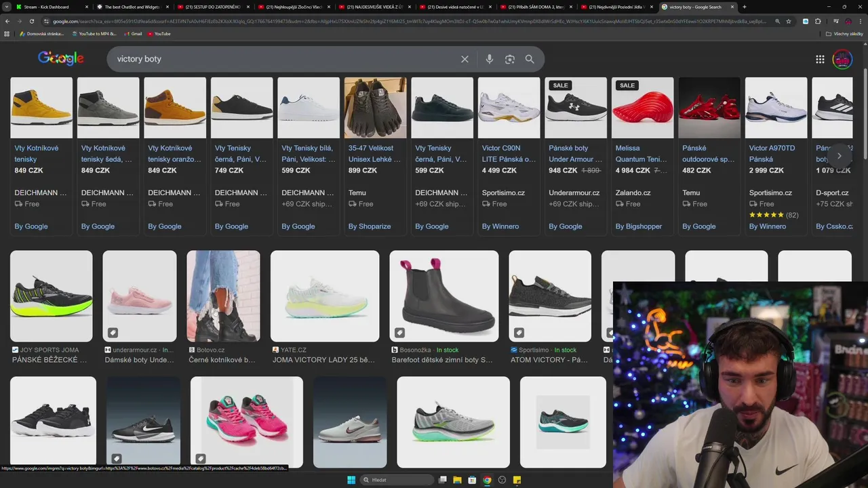
Task: Open Microsoft Store from the taskbar
Action: (472, 480)
